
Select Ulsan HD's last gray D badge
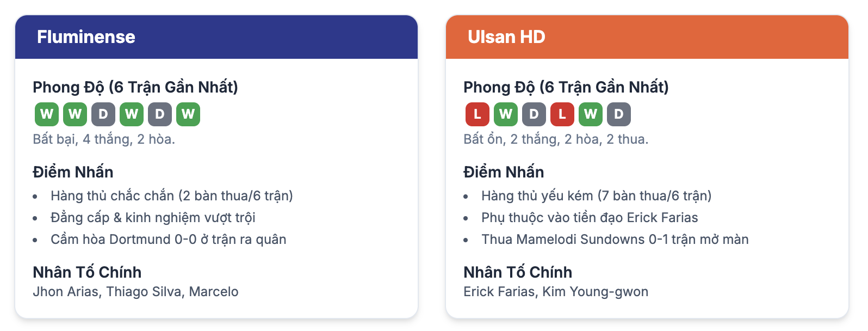click(x=619, y=114)
